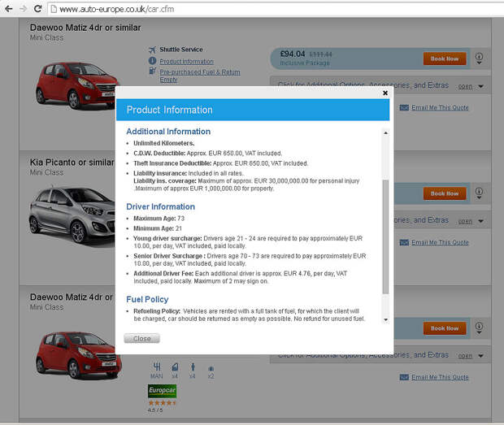Click Book Now for the Kia Picanto
The height and width of the screenshot is (425, 504).
pyautogui.click(x=445, y=193)
